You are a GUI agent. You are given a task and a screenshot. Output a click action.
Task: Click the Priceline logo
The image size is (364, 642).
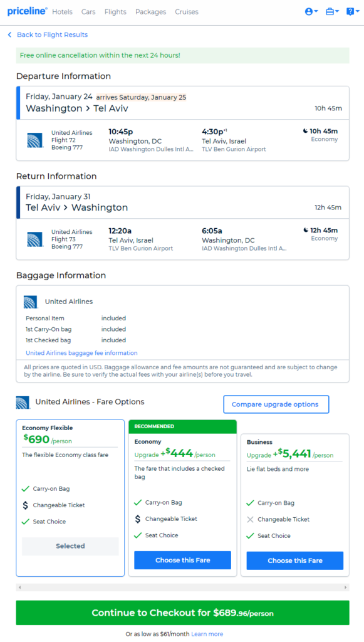pyautogui.click(x=27, y=11)
